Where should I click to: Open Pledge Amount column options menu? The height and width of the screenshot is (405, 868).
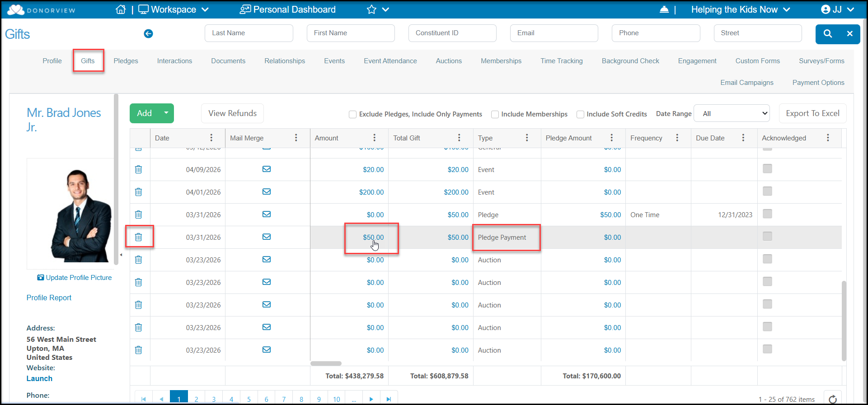pyautogui.click(x=612, y=138)
